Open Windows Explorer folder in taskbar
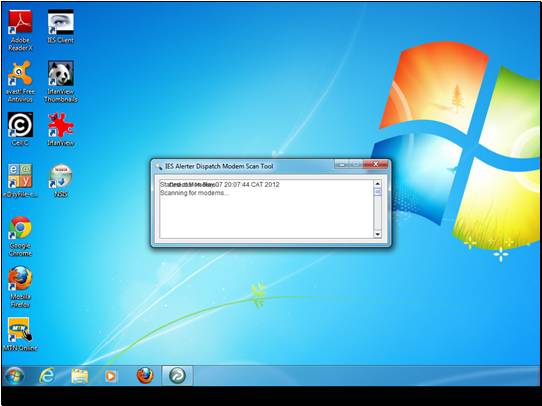Viewport: 542px width, 406px height. [x=80, y=376]
